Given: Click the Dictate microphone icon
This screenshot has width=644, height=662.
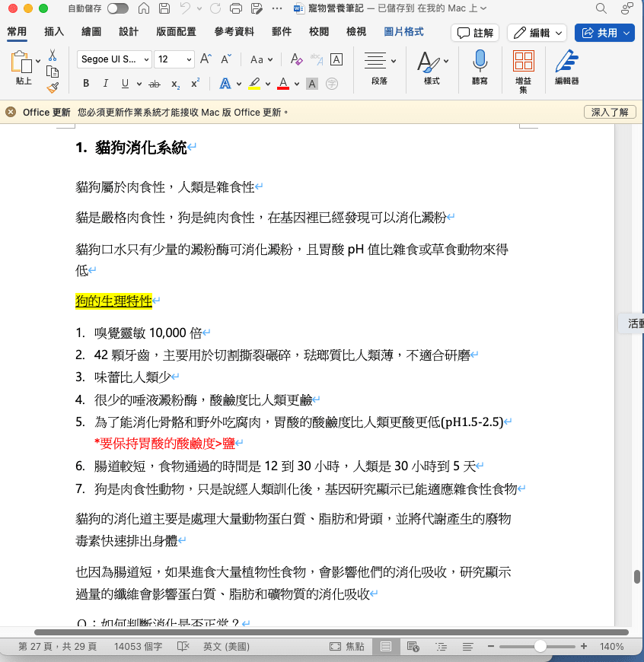Looking at the screenshot, I should click(480, 62).
